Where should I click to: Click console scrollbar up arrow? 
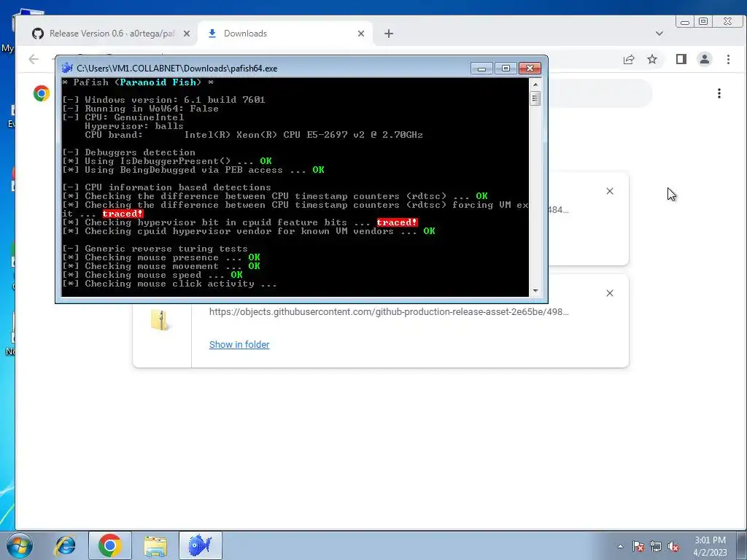click(535, 85)
